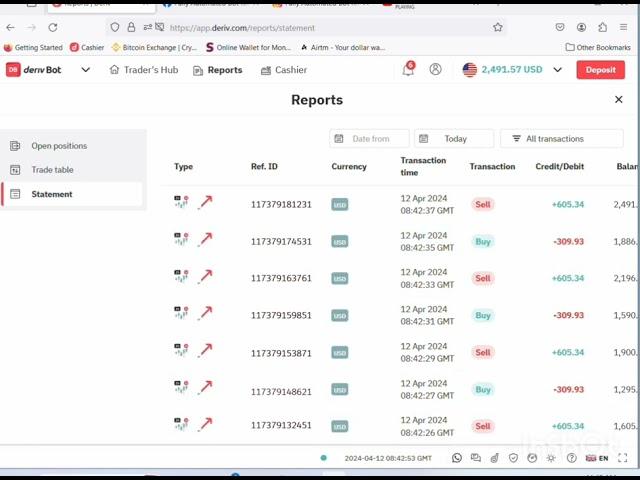Expand the Deriv Bot platform switcher
The height and width of the screenshot is (480, 640).
pos(85,70)
